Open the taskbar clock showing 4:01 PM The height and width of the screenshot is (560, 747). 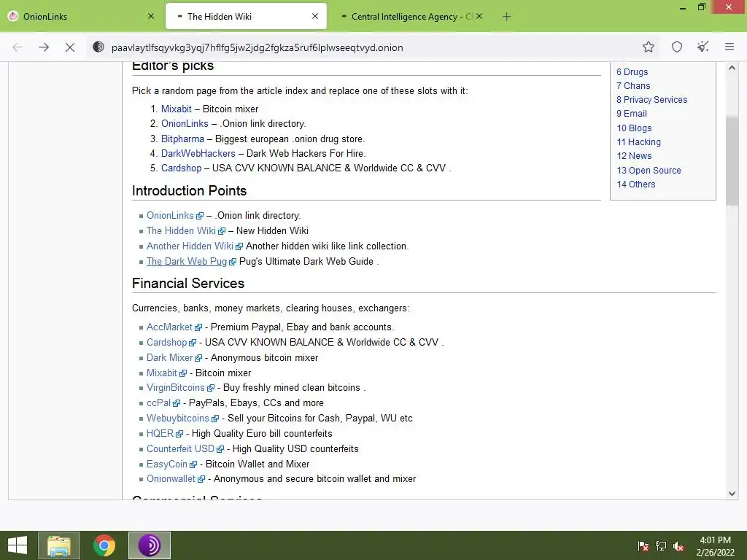[715, 546]
